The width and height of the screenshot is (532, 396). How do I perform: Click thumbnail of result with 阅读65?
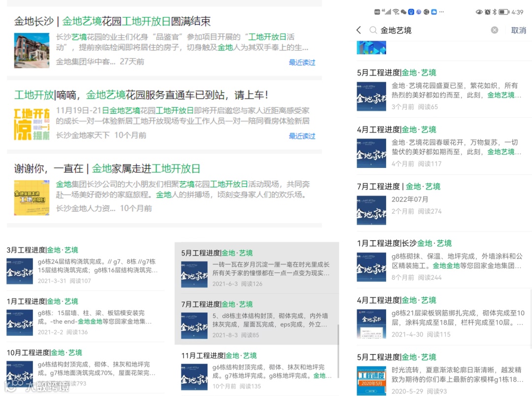(x=371, y=97)
